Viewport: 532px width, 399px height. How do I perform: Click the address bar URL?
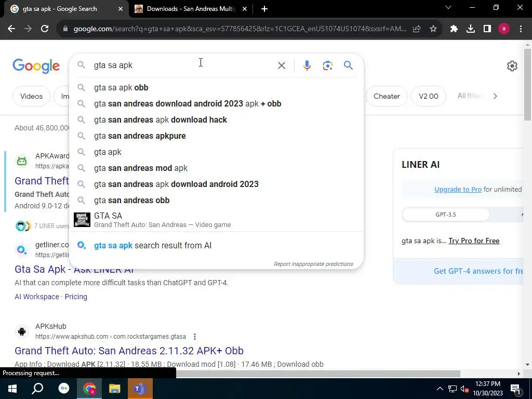point(240,29)
